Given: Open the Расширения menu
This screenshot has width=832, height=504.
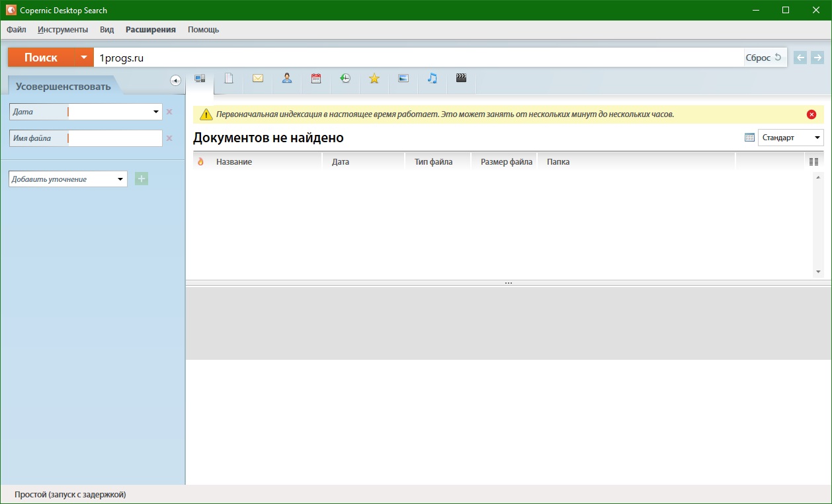Looking at the screenshot, I should [x=151, y=30].
